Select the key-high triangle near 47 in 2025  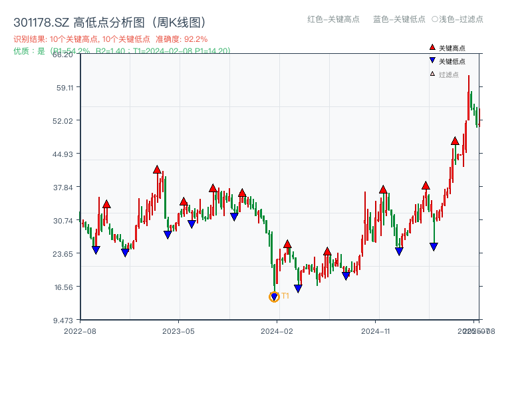[x=455, y=141]
